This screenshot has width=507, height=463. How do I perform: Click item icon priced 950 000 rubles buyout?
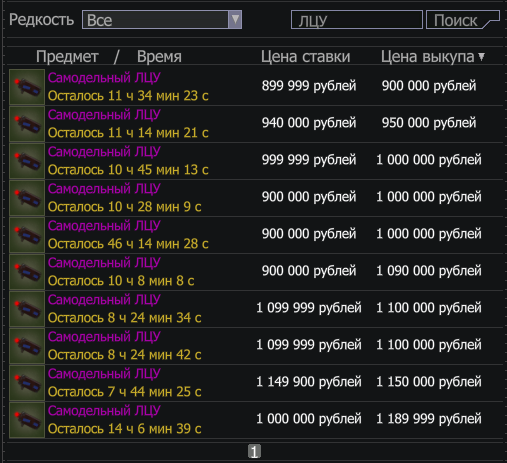27,124
